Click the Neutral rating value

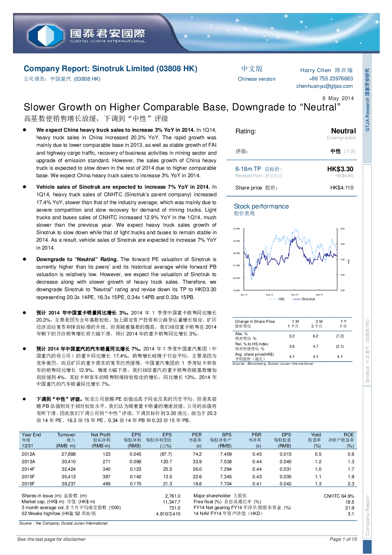pos(343,131)
